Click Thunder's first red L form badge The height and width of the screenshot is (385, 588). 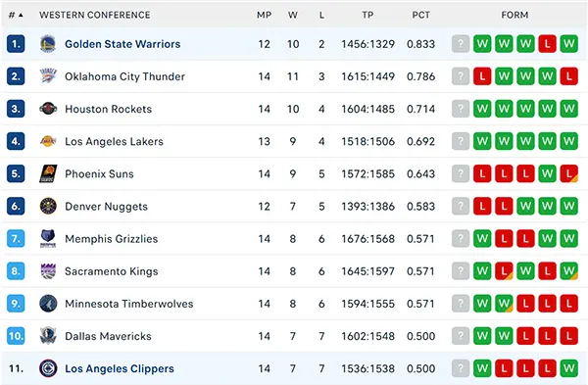tap(482, 76)
